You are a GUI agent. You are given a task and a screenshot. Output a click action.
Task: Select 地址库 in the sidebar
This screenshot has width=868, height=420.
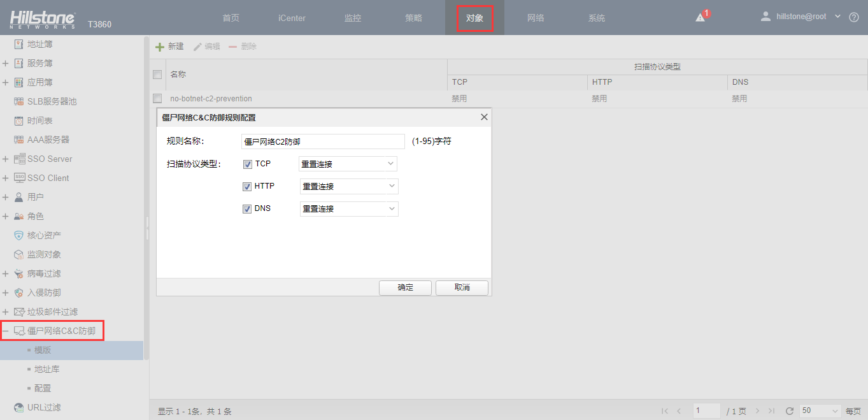click(x=47, y=370)
